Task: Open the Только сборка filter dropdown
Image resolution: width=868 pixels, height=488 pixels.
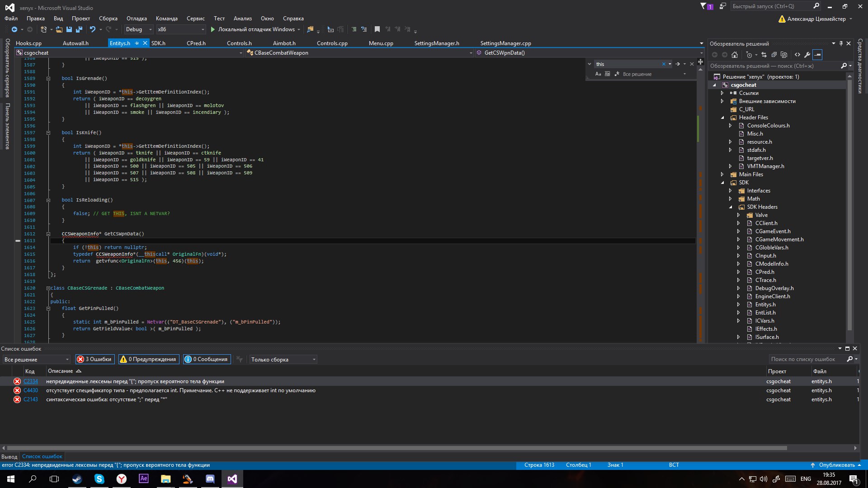Action: point(283,359)
